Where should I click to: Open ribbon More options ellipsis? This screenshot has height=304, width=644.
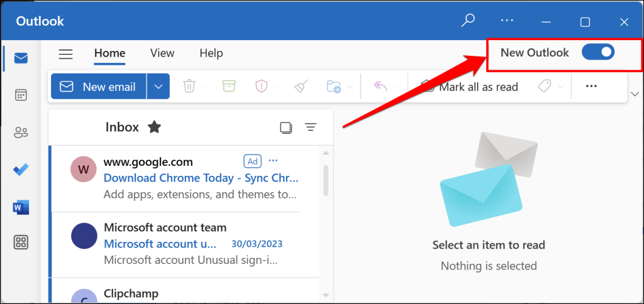591,86
